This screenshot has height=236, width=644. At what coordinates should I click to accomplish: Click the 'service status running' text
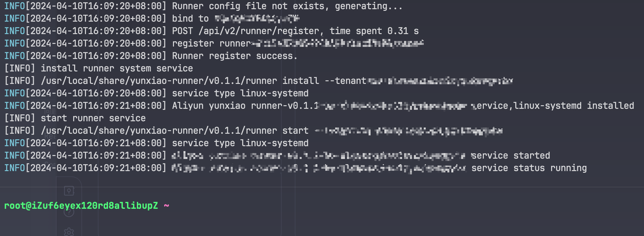529,168
